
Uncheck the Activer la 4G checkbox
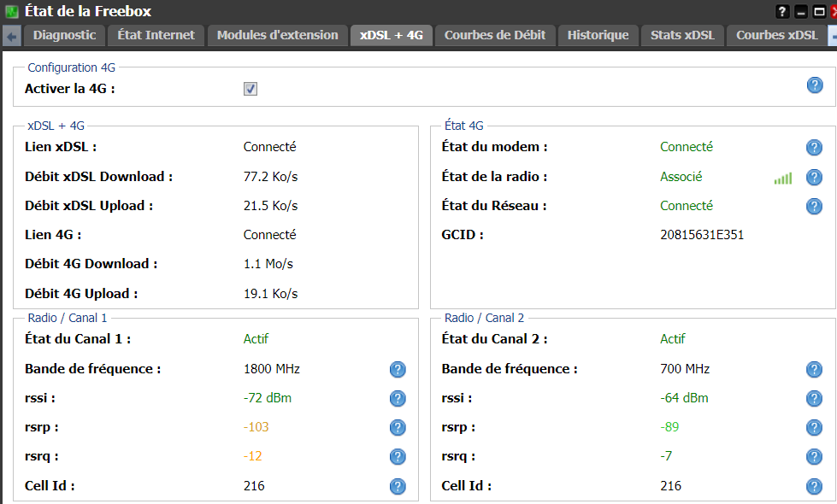click(x=251, y=89)
